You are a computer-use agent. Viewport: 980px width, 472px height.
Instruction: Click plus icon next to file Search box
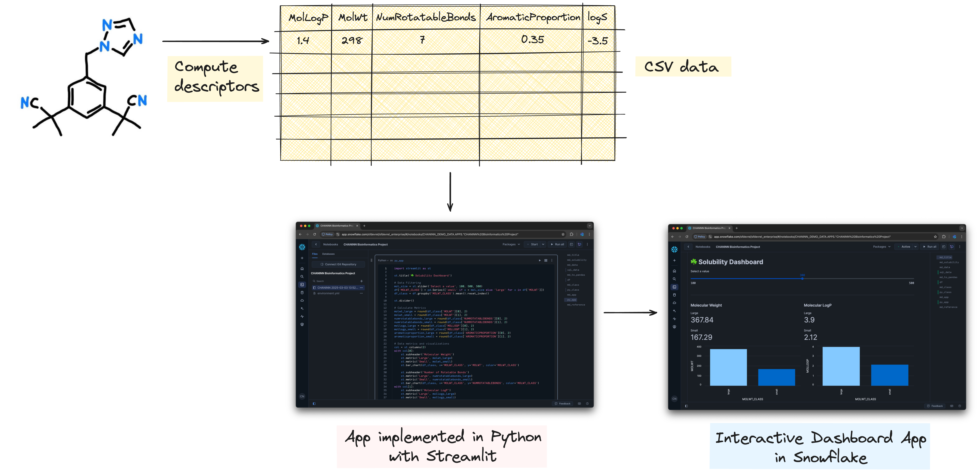click(361, 281)
